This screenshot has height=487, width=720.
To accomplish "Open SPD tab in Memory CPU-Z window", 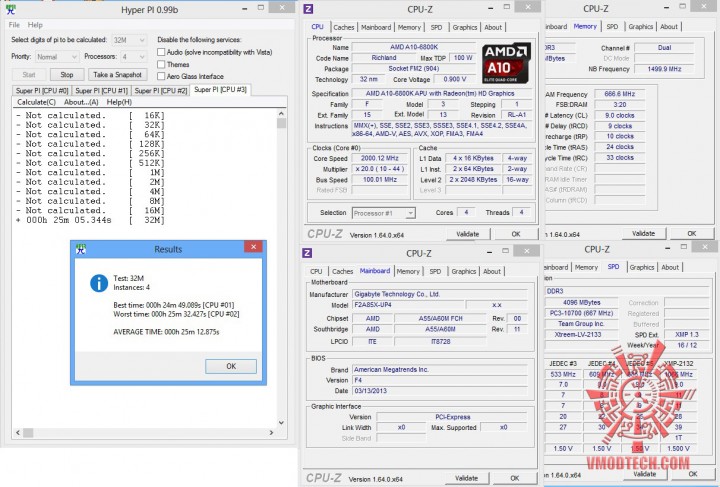I will point(612,27).
